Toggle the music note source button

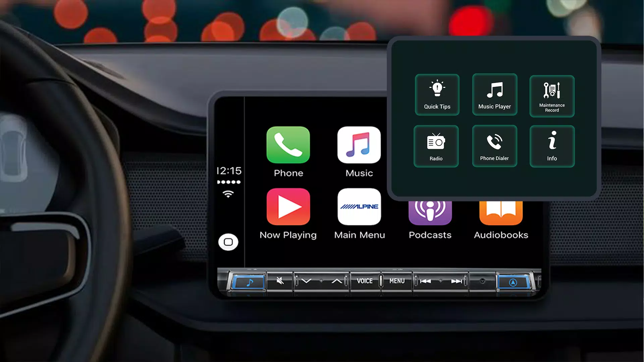(247, 282)
